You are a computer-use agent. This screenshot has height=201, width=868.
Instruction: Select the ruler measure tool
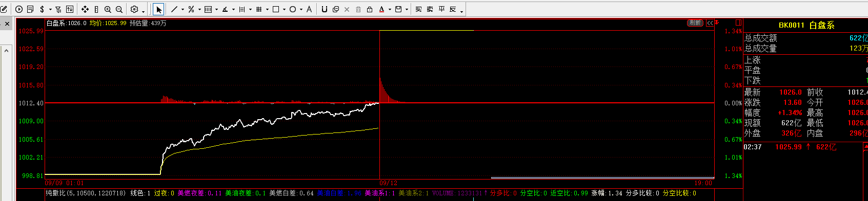96,9
